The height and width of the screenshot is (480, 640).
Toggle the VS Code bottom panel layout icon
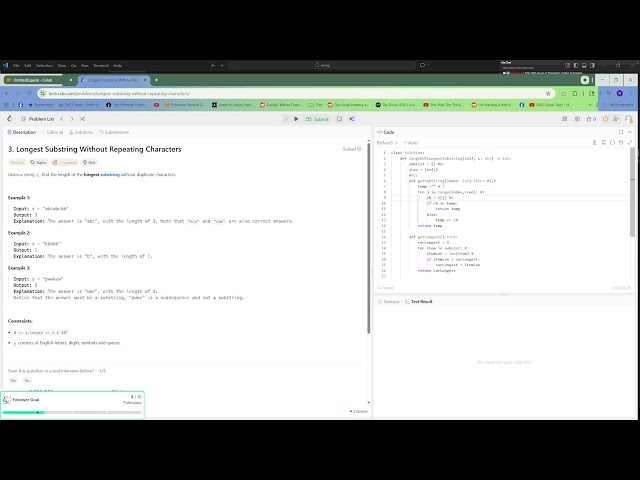click(584, 65)
